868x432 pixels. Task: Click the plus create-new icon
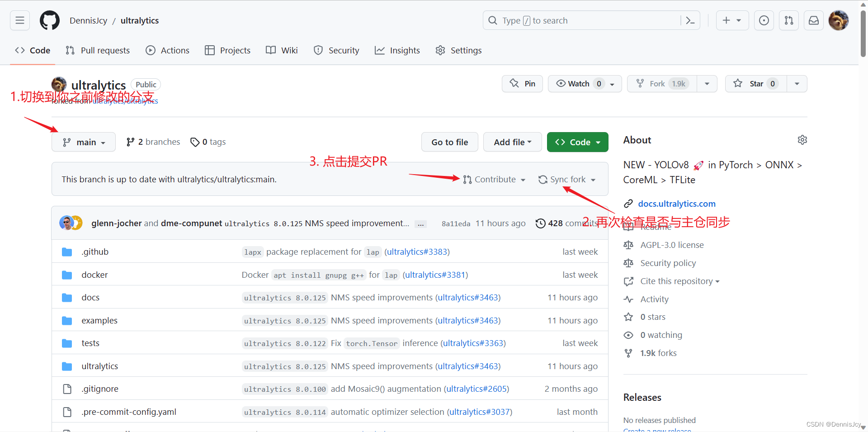[x=732, y=20]
